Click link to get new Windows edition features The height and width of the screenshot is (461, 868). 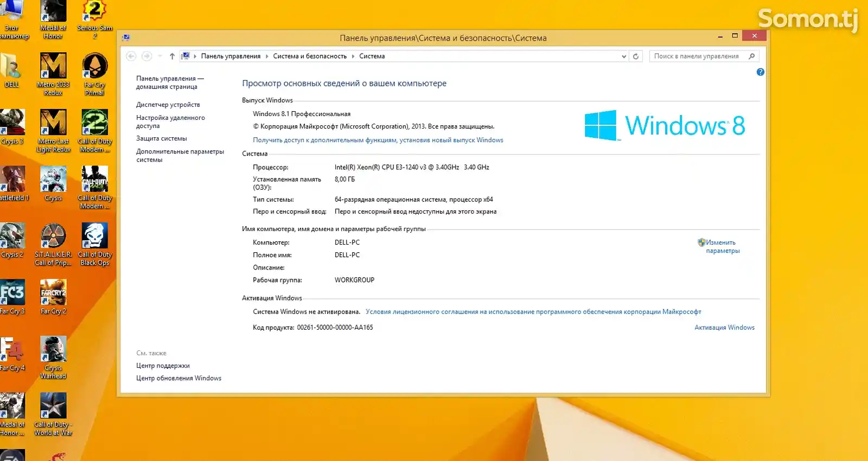(x=378, y=140)
